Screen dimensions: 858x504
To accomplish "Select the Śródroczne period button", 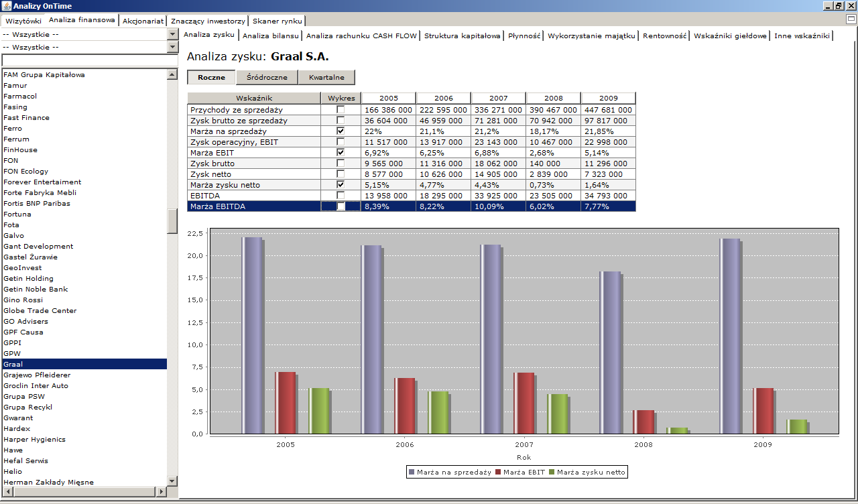I will (x=267, y=77).
